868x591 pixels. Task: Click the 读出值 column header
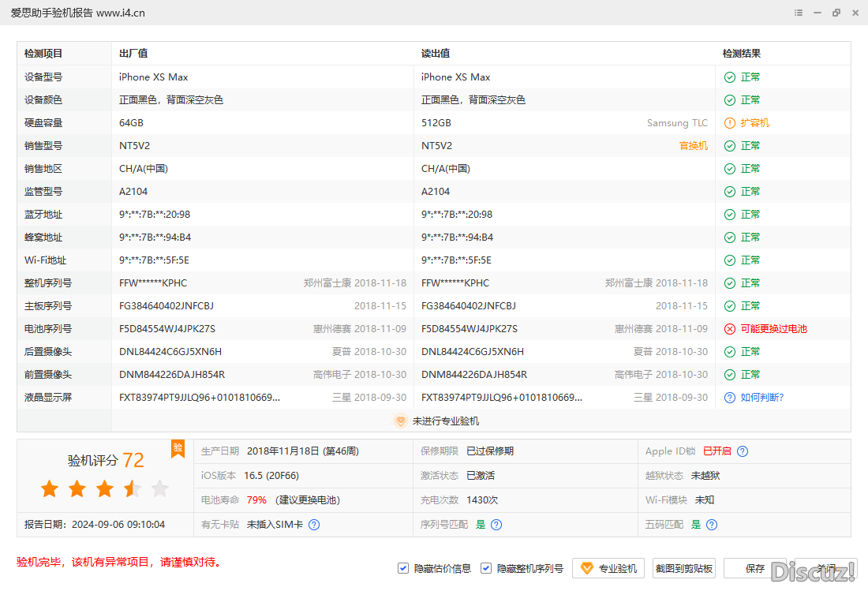tap(436, 54)
